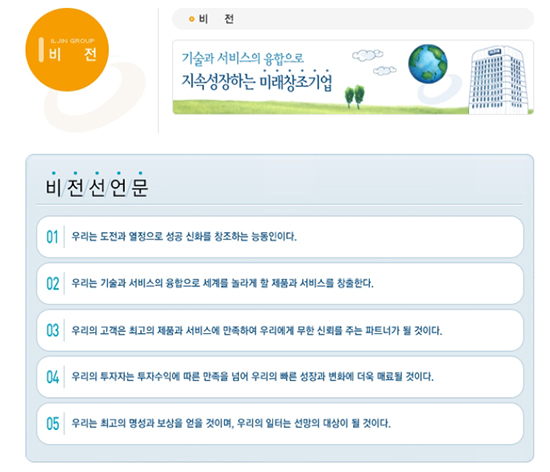Viewport: 550px width, 472px height.
Task: Click the 비전선언문 section heading
Action: pos(97,187)
